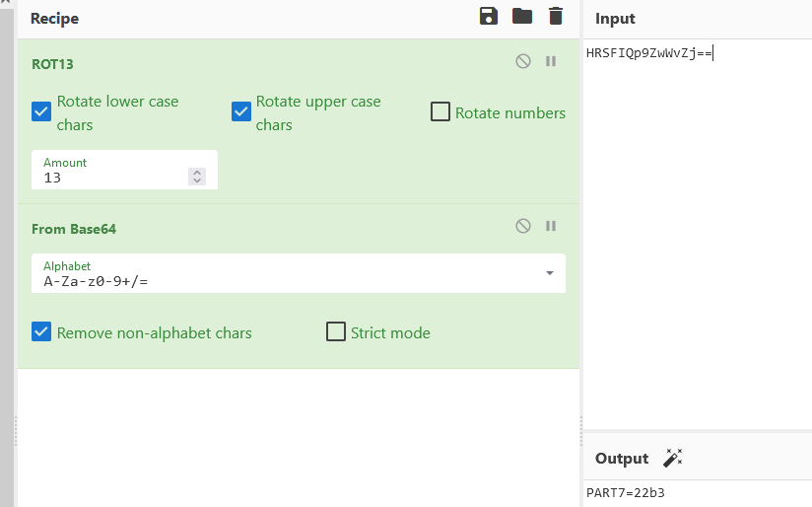Clear recipe with the trash icon
Viewport: 812px width, 507px height.
click(x=556, y=17)
